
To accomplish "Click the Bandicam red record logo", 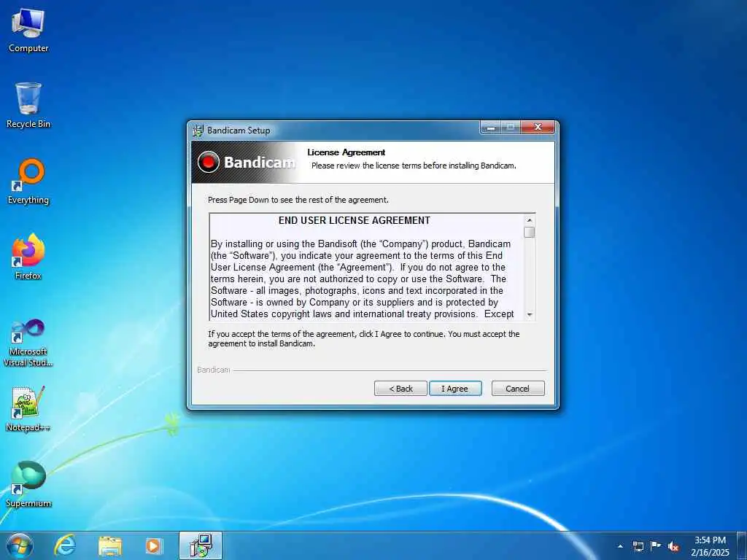I will coord(208,163).
